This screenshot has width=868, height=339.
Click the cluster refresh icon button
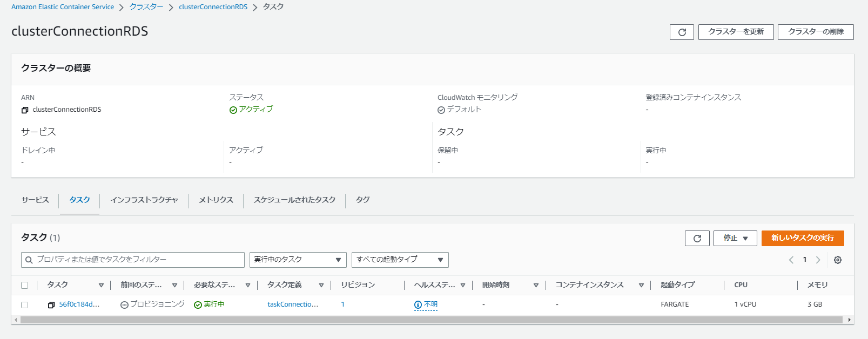point(682,32)
